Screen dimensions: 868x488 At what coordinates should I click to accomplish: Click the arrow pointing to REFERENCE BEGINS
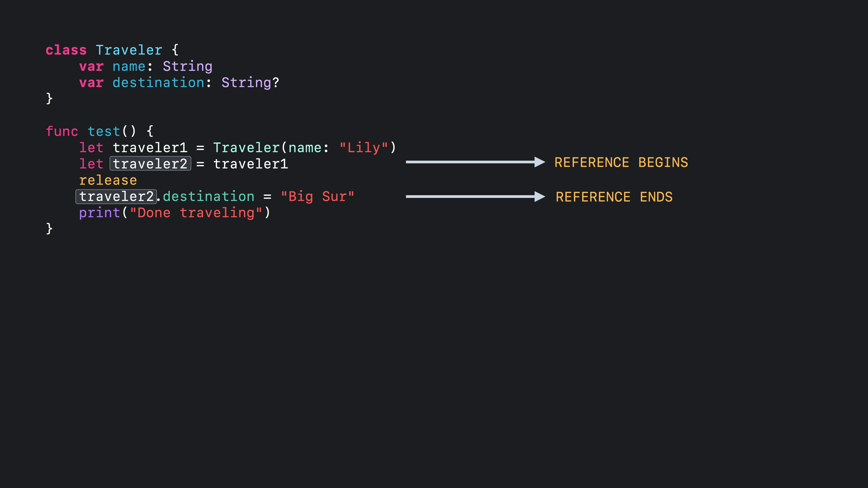pos(475,162)
